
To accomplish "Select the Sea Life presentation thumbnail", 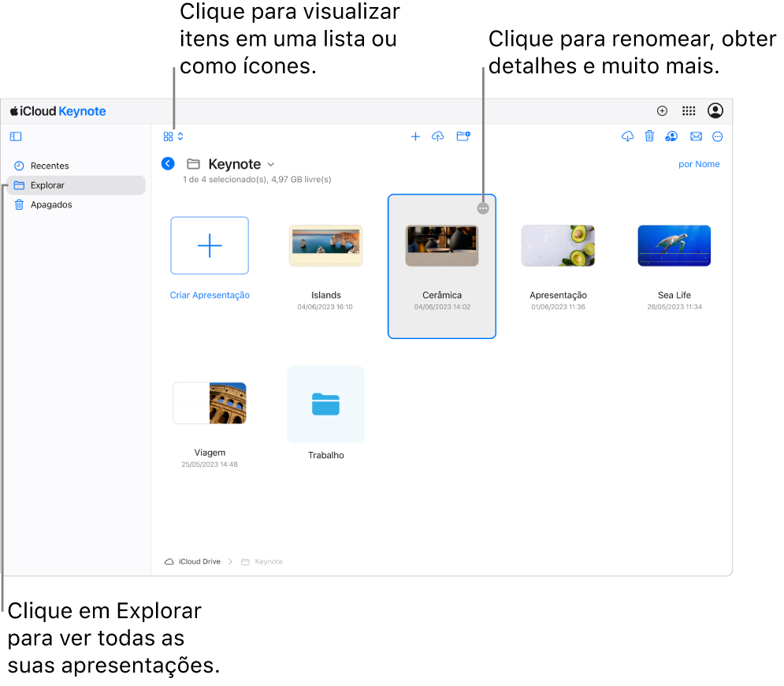I will [x=674, y=246].
